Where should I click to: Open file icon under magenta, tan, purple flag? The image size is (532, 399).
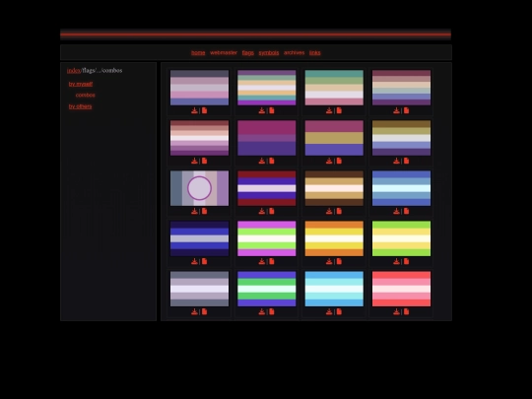pos(339,161)
